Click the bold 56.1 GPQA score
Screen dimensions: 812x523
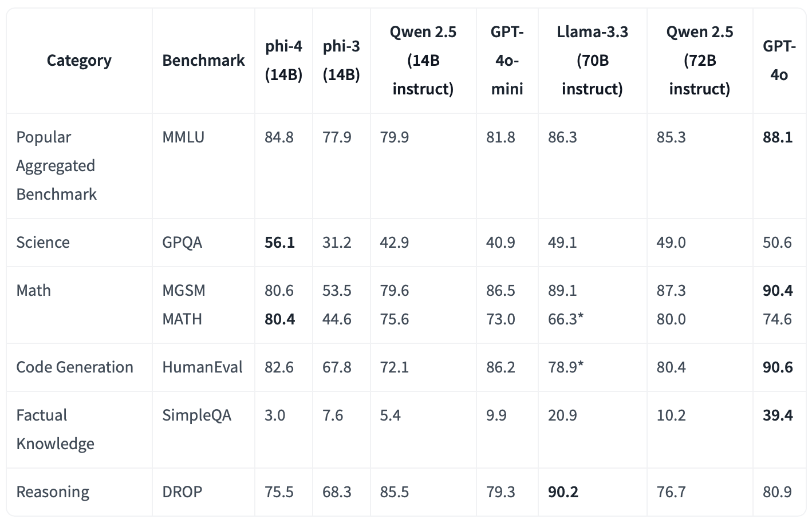coord(279,243)
